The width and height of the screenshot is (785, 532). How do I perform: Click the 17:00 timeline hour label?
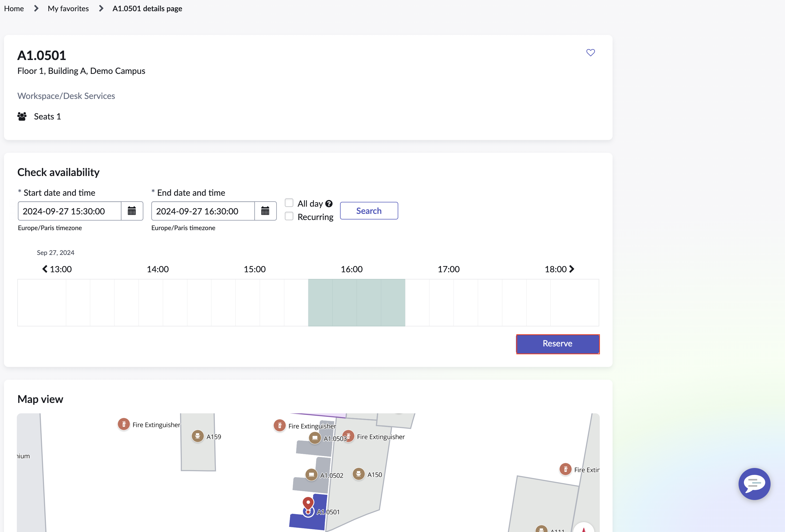449,269
